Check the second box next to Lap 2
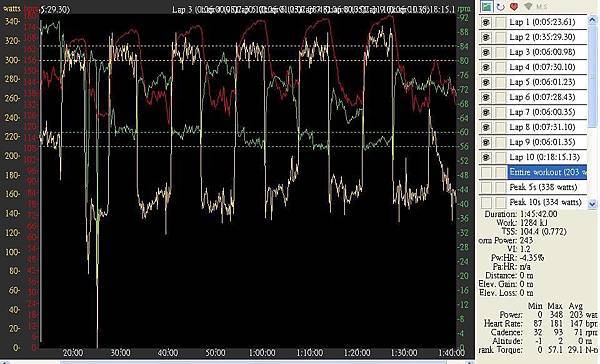The width and height of the screenshot is (600, 364). click(500, 37)
